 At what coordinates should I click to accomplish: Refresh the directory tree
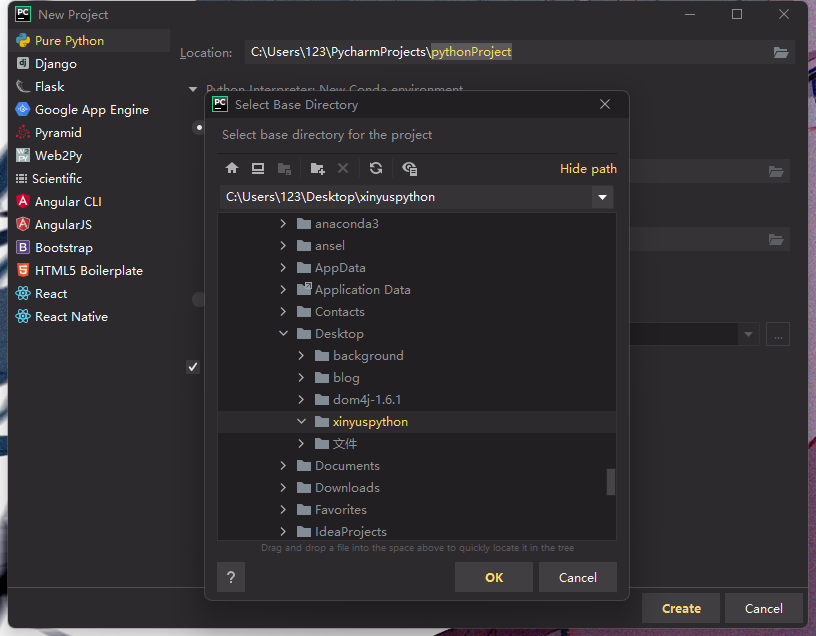(x=376, y=168)
